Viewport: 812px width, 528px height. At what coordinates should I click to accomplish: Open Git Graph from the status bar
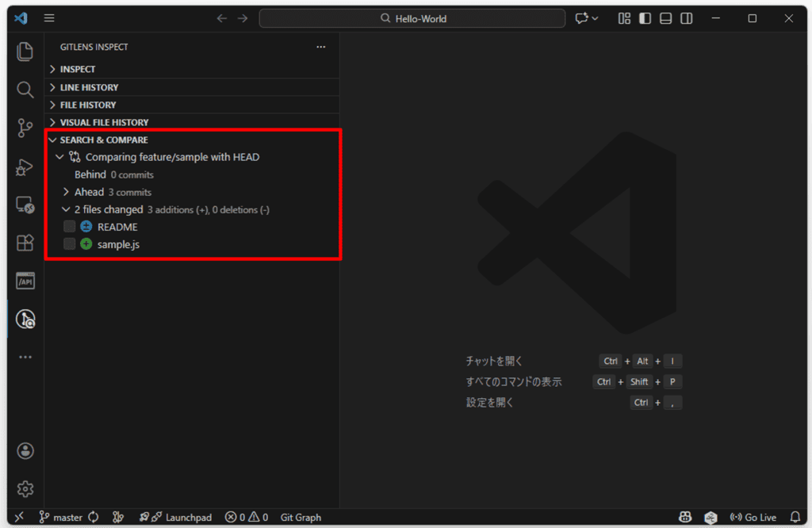pyautogui.click(x=300, y=517)
